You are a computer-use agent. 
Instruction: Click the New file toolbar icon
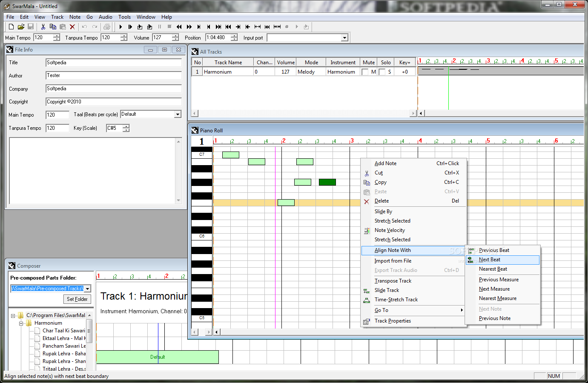[x=11, y=27]
